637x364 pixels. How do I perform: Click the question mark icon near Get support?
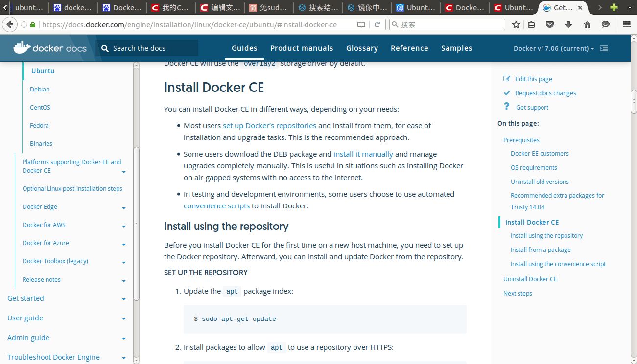(x=506, y=107)
